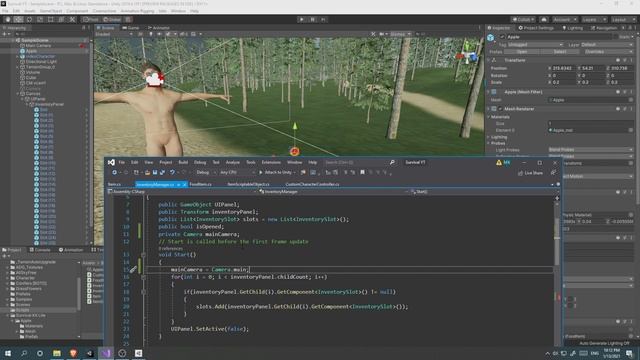Select the Rotate tool in Unity toolbar
640x360 pixels.
(x=29, y=19)
